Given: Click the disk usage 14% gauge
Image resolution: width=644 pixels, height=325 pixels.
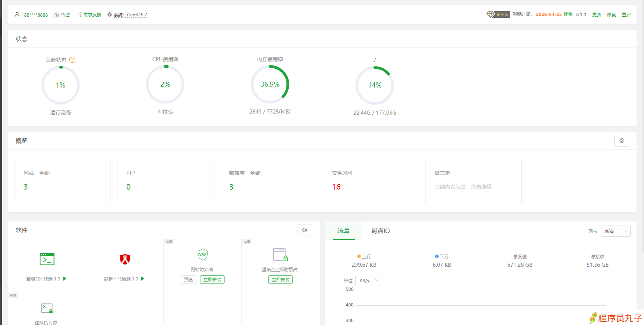Looking at the screenshot, I should [x=375, y=85].
